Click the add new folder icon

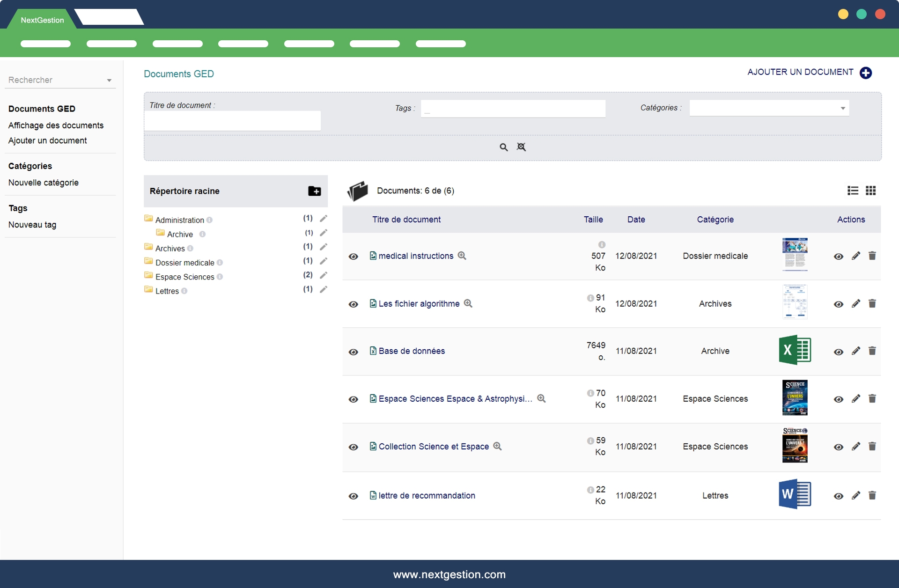click(x=314, y=191)
